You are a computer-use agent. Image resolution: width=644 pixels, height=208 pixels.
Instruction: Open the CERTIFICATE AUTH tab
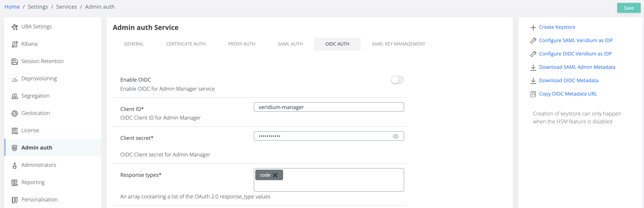186,44
